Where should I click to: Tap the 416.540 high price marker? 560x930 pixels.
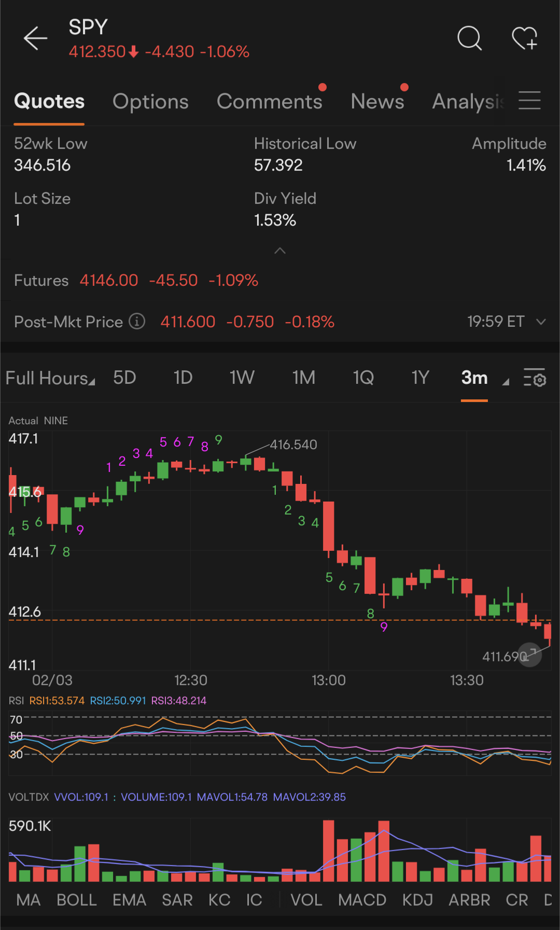(x=293, y=445)
